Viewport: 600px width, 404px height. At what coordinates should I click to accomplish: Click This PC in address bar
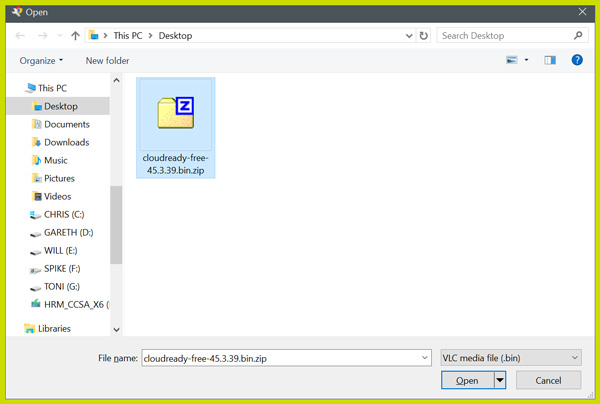[128, 36]
